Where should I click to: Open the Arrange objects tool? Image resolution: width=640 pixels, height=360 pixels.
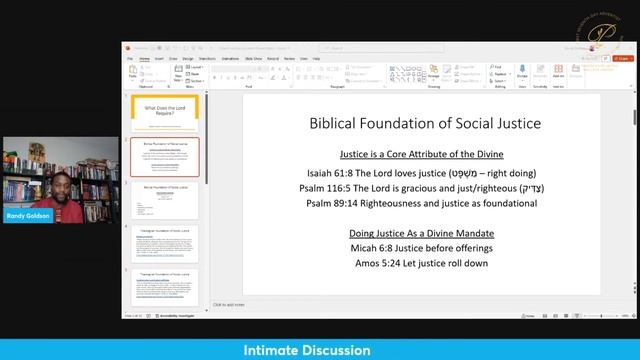pos(433,71)
